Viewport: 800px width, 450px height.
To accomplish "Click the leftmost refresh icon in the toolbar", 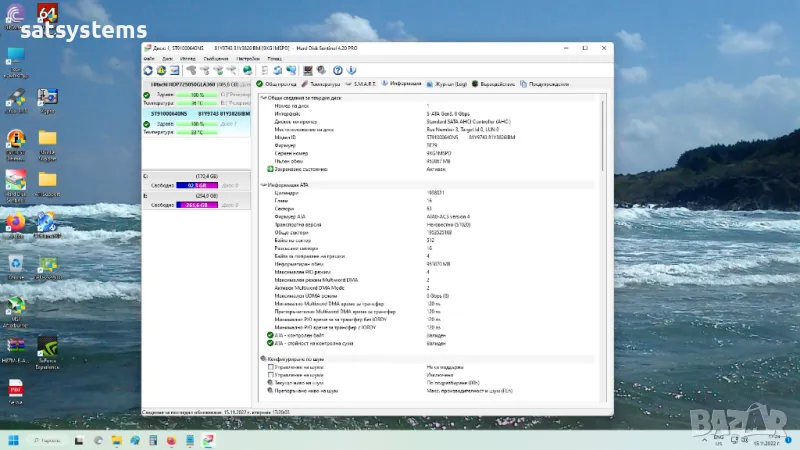I will pos(149,70).
